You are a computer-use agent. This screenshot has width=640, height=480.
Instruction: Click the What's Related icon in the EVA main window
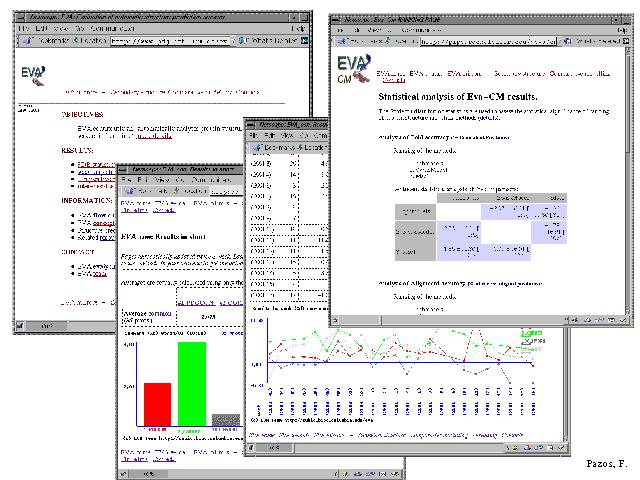pyautogui.click(x=241, y=40)
